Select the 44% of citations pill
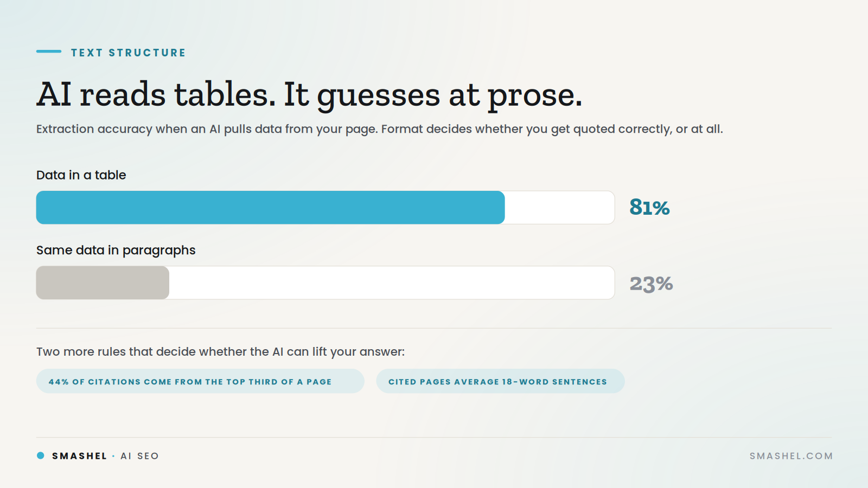 pyautogui.click(x=200, y=381)
